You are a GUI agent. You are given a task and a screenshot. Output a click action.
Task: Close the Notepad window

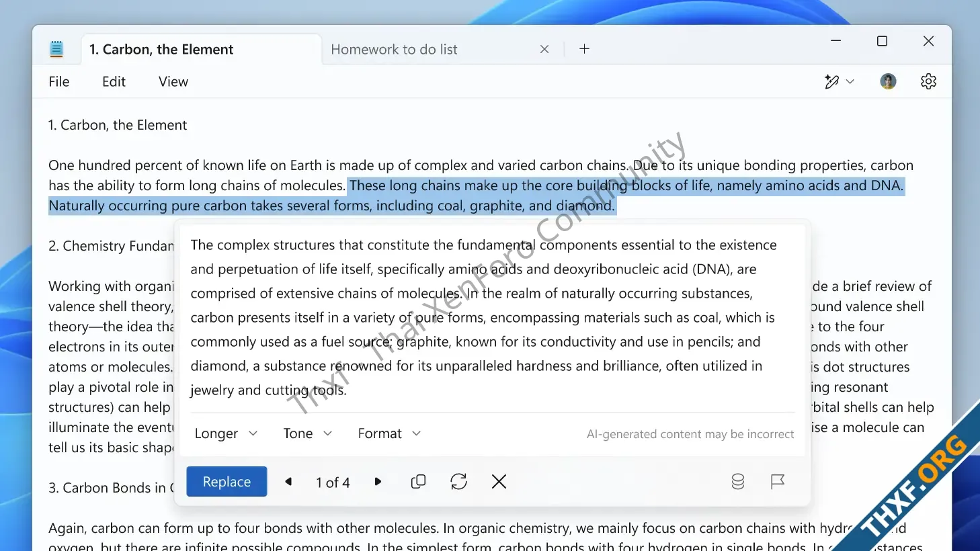click(x=928, y=41)
